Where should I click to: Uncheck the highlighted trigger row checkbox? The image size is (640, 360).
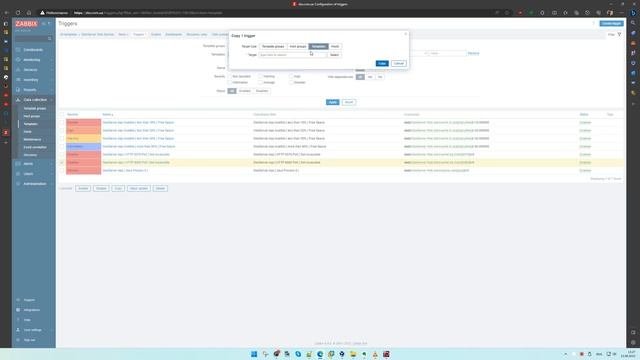(62, 162)
